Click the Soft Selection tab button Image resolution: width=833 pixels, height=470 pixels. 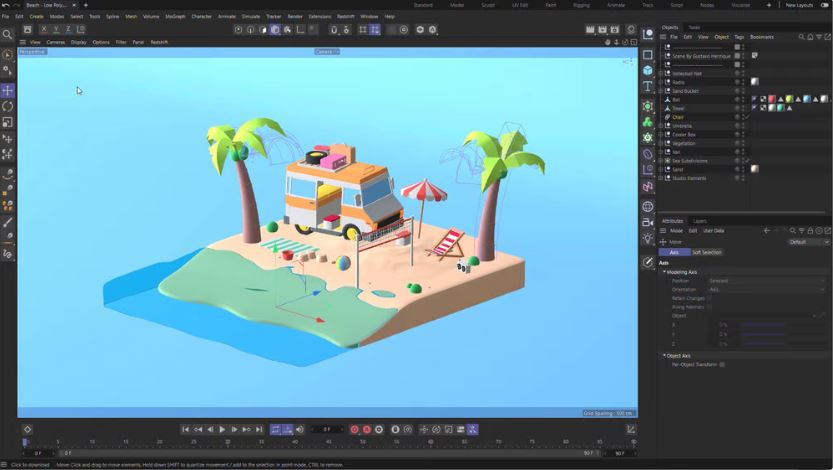click(x=706, y=252)
